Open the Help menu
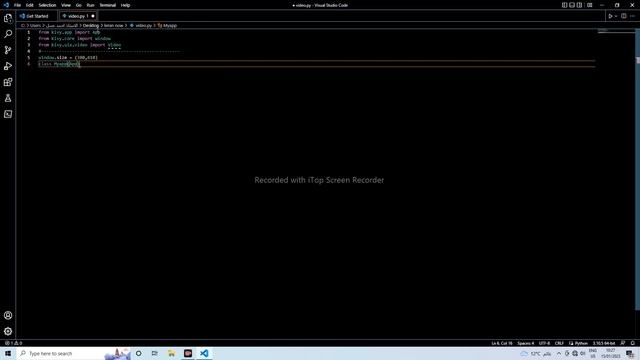Screen dimensions: 640x360 click(x=125, y=5)
